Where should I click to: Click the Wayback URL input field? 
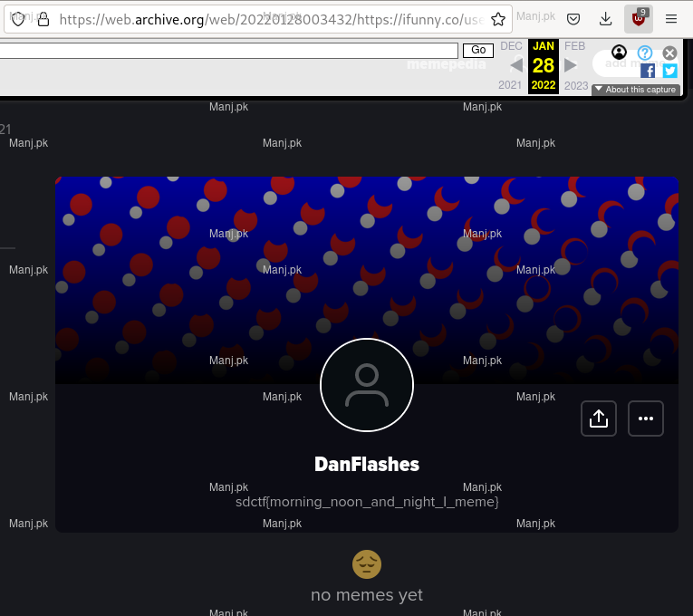coord(228,51)
